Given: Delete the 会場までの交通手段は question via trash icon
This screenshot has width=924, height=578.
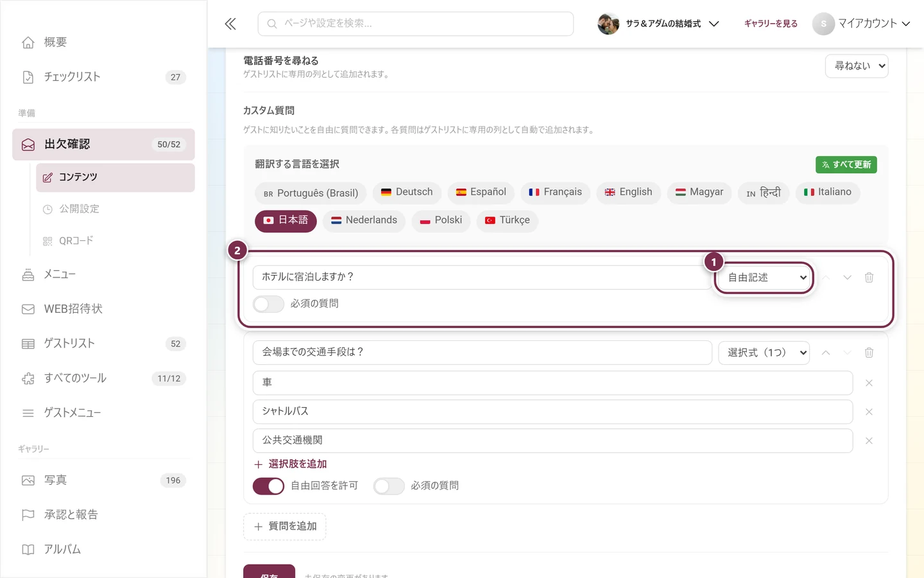Looking at the screenshot, I should (x=869, y=353).
